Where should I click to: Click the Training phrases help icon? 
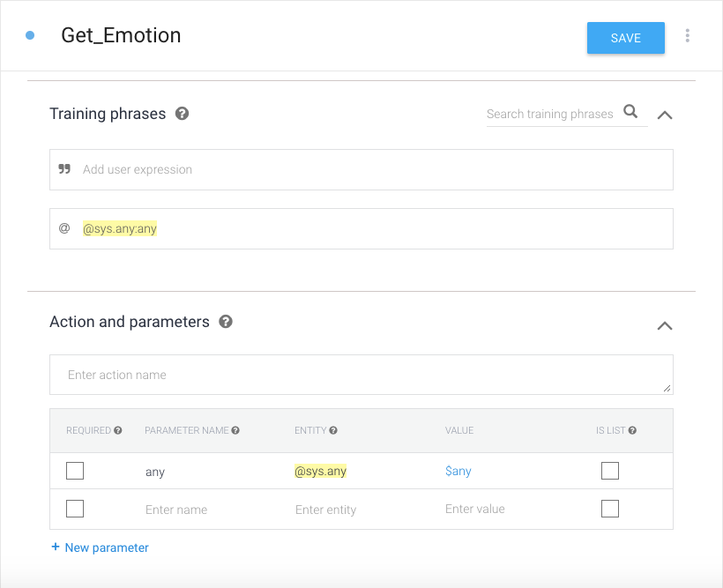point(182,114)
